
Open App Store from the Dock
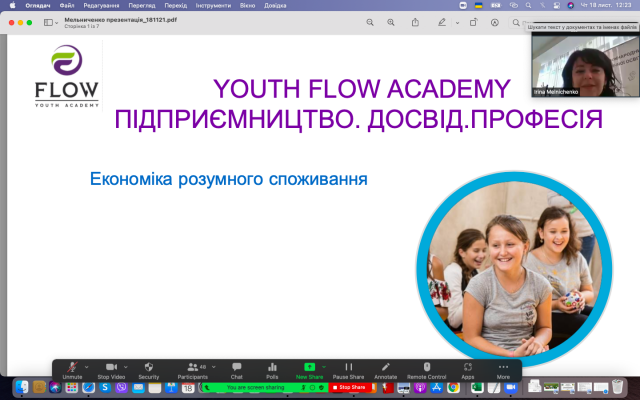pos(437,387)
